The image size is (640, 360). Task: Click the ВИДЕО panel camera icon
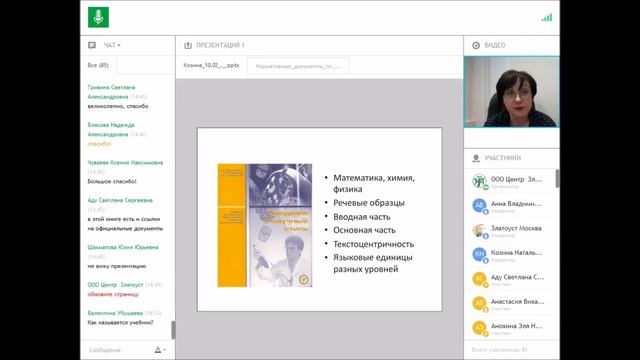(476, 45)
